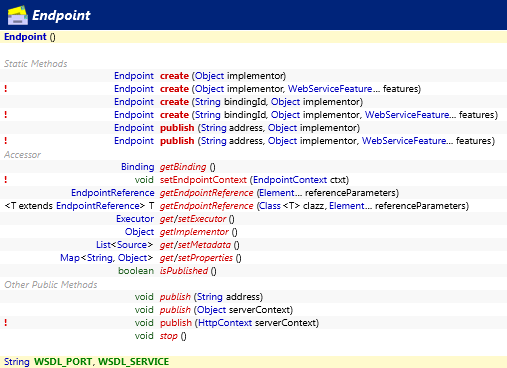Image resolution: width=507 pixels, height=368 pixels.
Task: Click boolean return type of isPublished
Action: click(x=136, y=271)
